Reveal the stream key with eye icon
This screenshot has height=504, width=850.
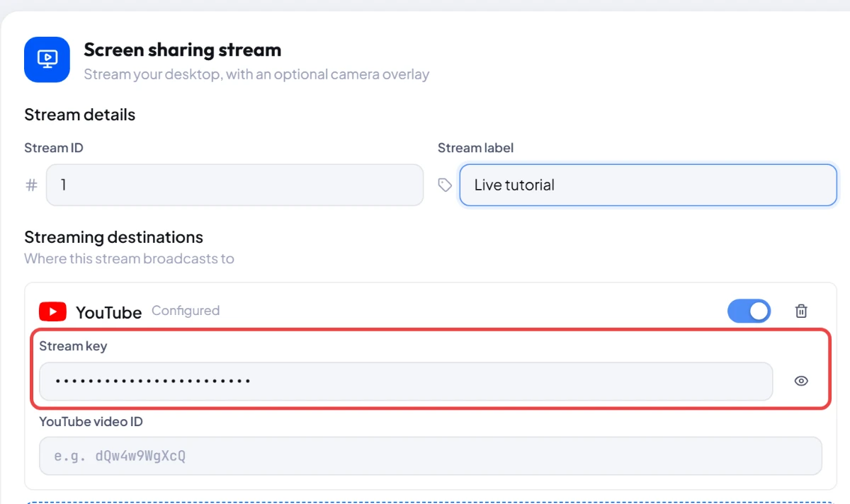click(801, 381)
